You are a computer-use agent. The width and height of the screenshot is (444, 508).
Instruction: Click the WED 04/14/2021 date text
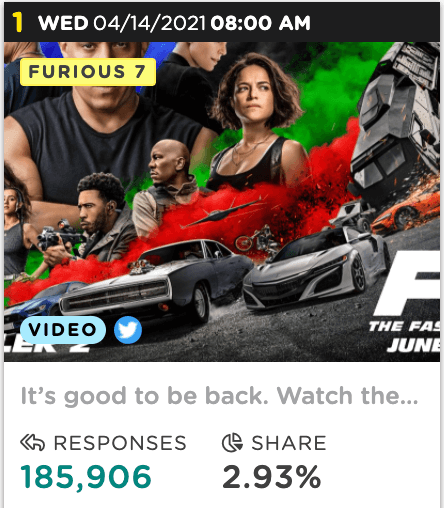click(121, 23)
